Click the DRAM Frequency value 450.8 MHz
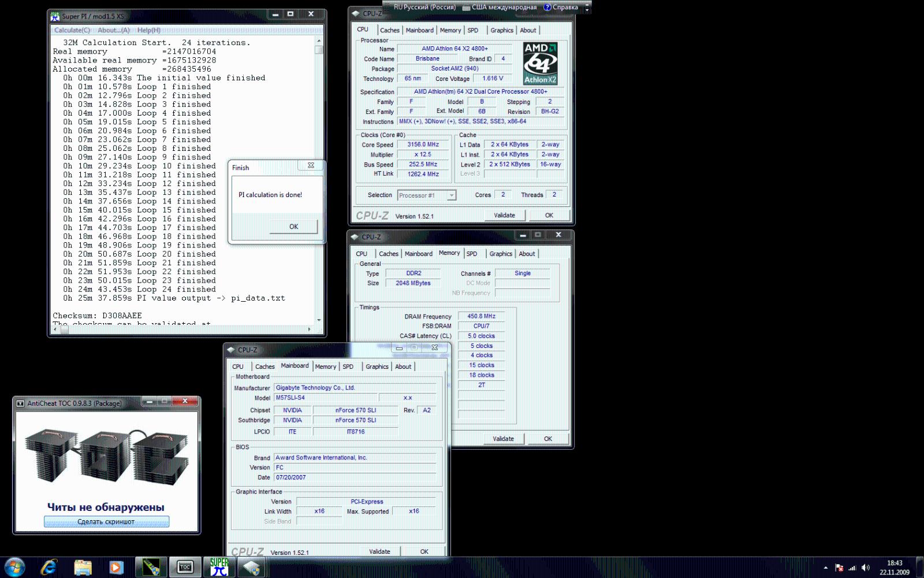 (482, 316)
